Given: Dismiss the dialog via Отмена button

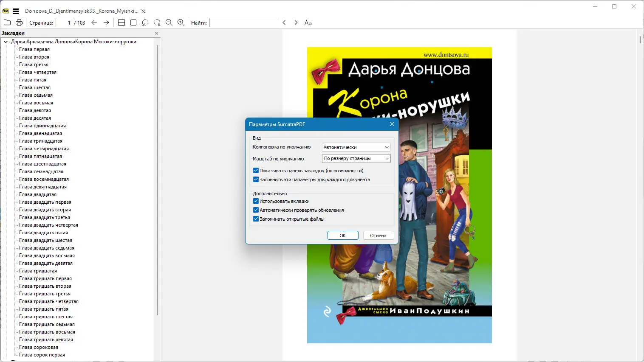Looking at the screenshot, I should pyautogui.click(x=378, y=235).
